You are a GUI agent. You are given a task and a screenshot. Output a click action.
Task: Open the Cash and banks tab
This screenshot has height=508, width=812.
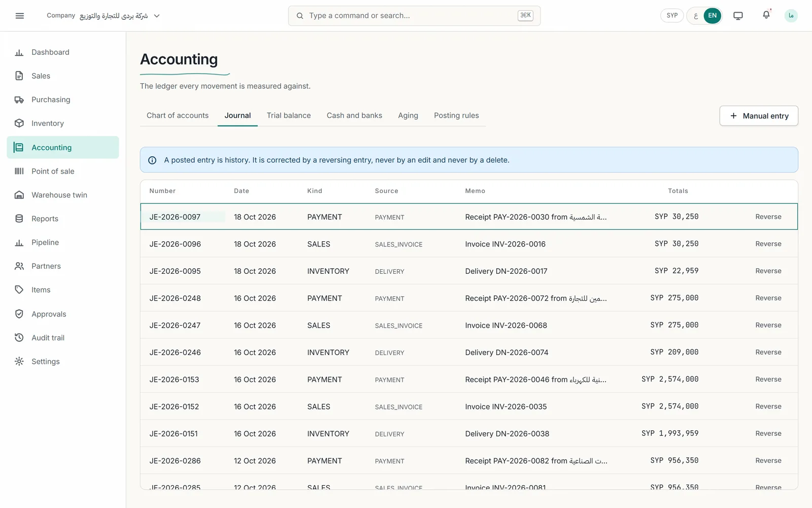[354, 116]
